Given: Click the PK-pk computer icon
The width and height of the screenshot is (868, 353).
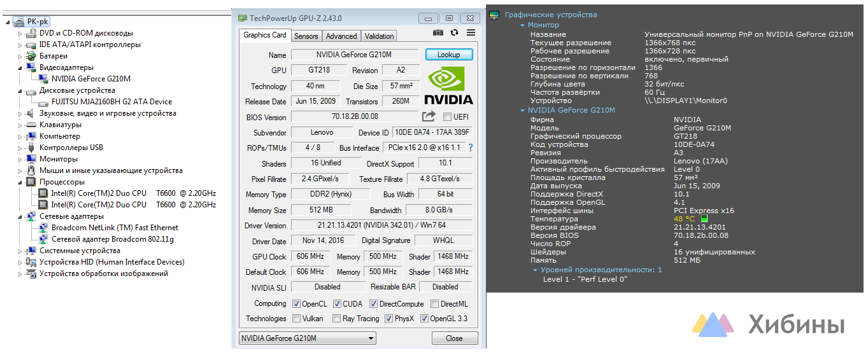Looking at the screenshot, I should pyautogui.click(x=19, y=22).
